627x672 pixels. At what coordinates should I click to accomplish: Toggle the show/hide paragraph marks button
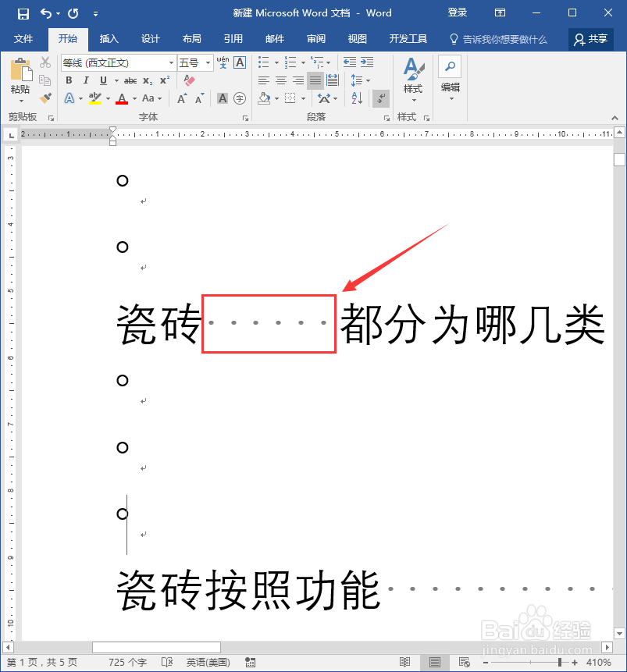pyautogui.click(x=379, y=98)
